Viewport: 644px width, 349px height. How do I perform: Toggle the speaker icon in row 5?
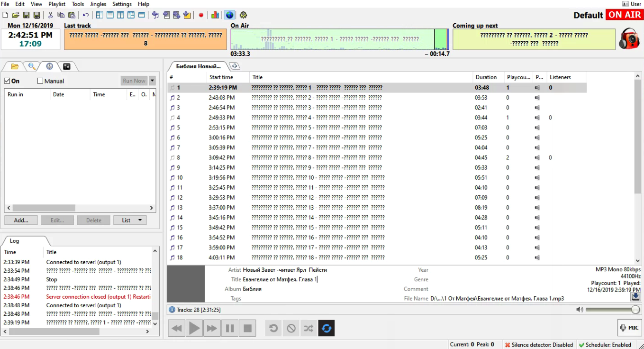pos(537,128)
